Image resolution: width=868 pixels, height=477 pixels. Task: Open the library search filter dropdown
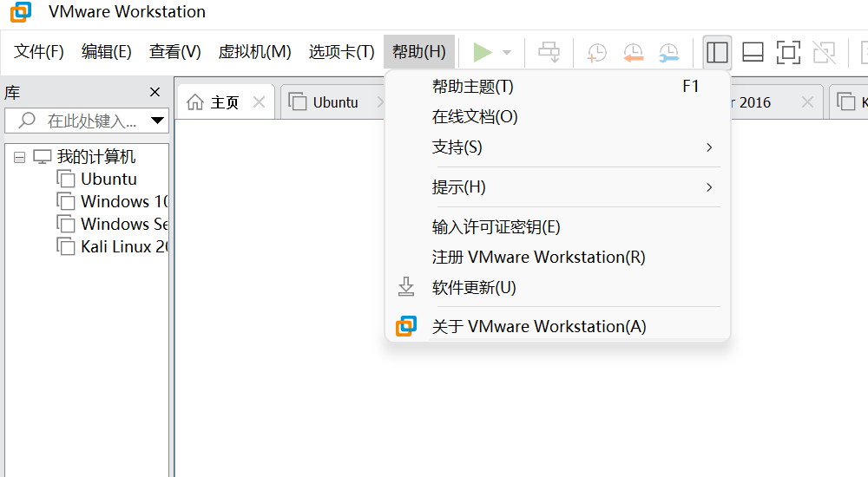tap(157, 121)
